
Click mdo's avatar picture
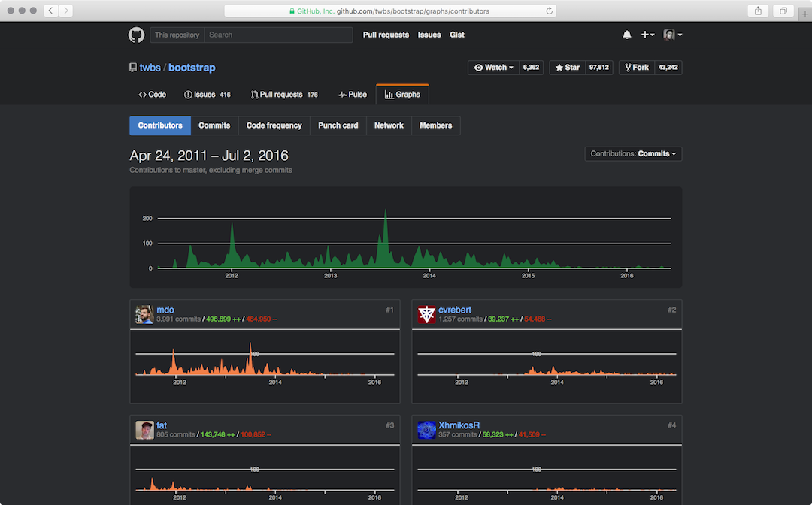(x=144, y=315)
